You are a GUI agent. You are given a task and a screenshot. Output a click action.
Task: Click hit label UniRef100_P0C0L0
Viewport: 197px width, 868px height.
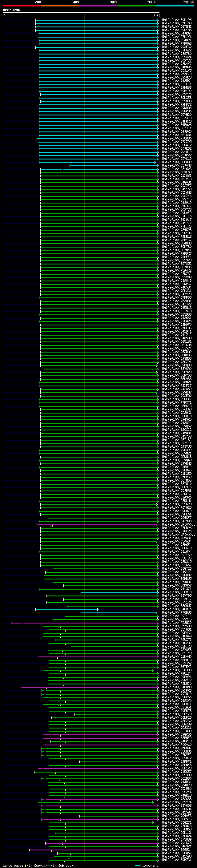(x=177, y=745)
